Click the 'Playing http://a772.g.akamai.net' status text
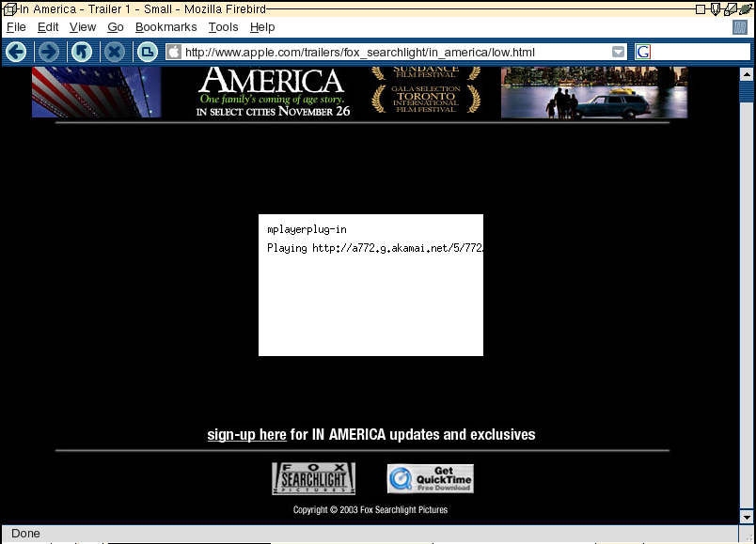Screen dimensions: 756x544 pos(374,248)
